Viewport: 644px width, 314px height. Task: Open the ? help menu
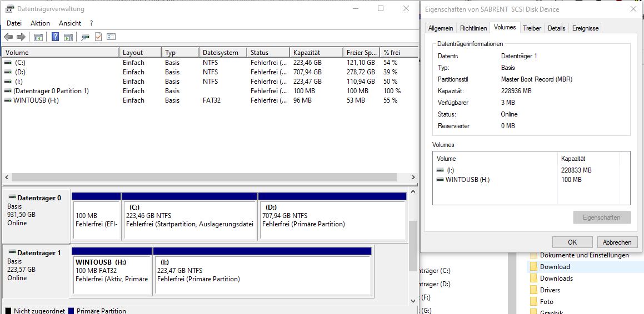pyautogui.click(x=91, y=23)
